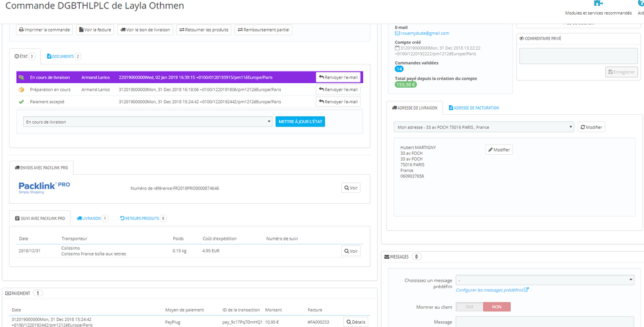Switch to Adresse de facturation tab
This screenshot has width=644, height=327.
coord(473,108)
